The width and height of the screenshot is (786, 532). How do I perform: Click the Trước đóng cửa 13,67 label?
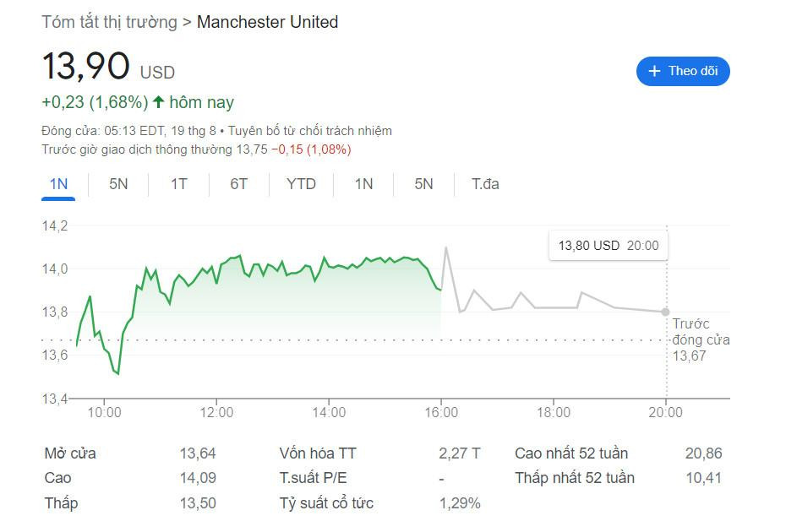[x=702, y=340]
